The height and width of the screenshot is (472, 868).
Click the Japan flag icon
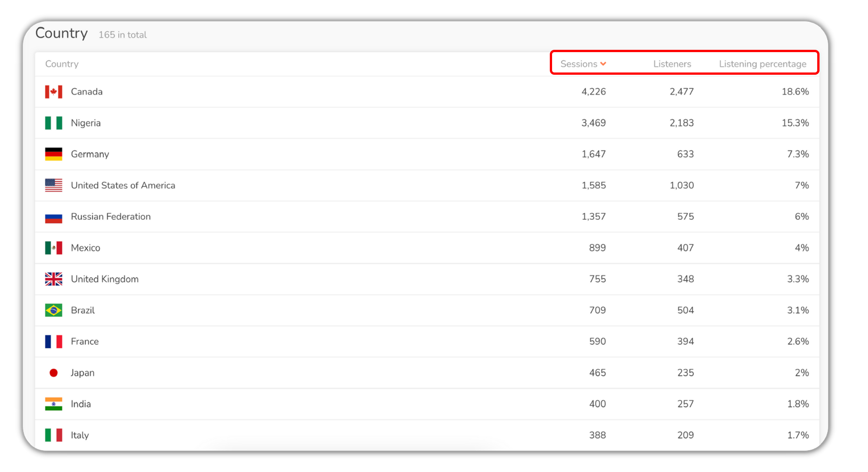(x=53, y=373)
